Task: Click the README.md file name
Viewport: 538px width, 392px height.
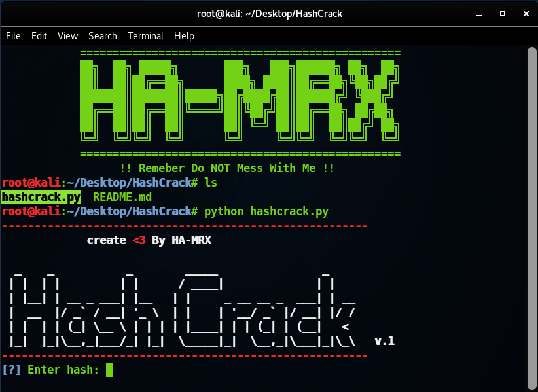Action: tap(122, 197)
